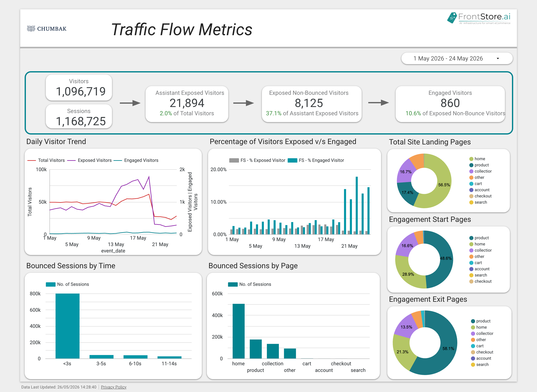Toggle the Total Visitors legend entry
The height and width of the screenshot is (392, 537).
click(x=46, y=160)
